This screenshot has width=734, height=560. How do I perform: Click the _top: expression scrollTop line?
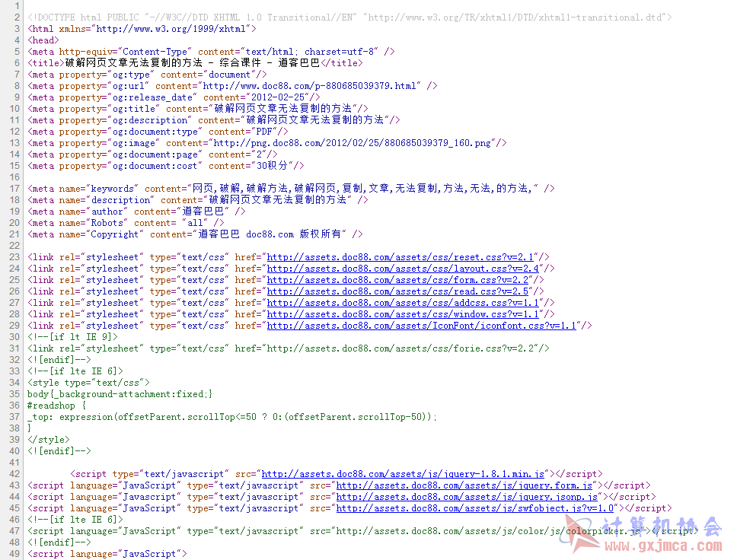(x=232, y=417)
